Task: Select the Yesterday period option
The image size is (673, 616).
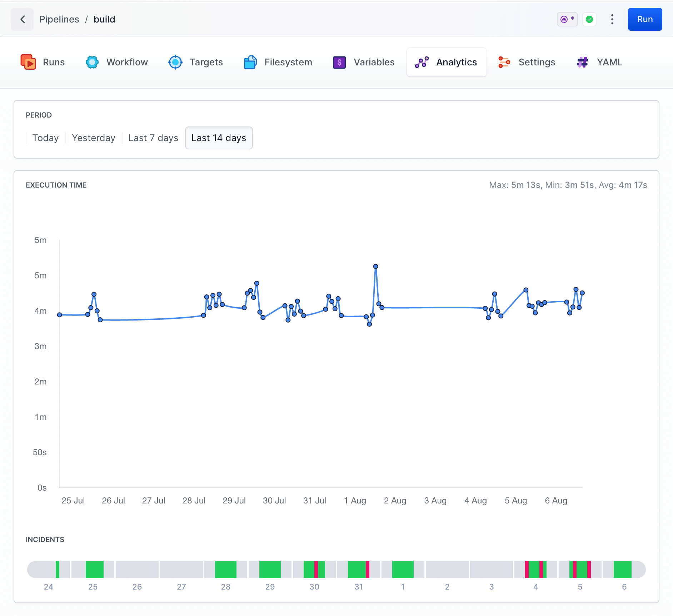Action: click(x=94, y=138)
